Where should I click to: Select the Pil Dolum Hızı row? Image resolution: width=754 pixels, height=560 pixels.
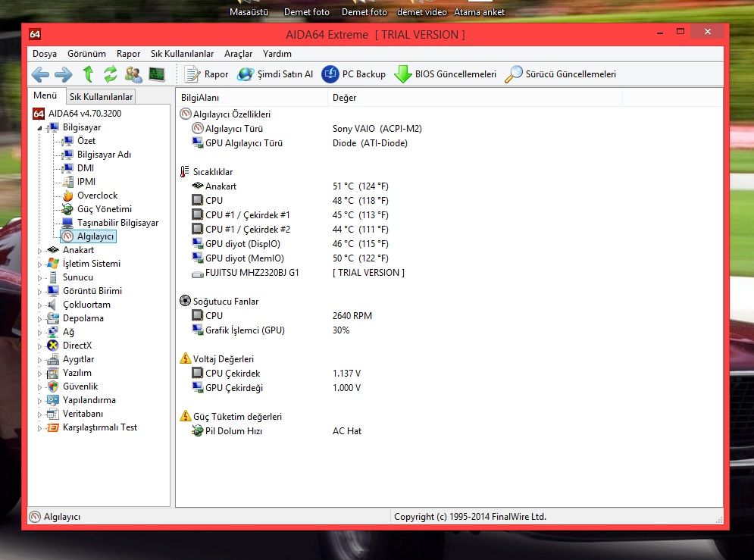(449, 431)
